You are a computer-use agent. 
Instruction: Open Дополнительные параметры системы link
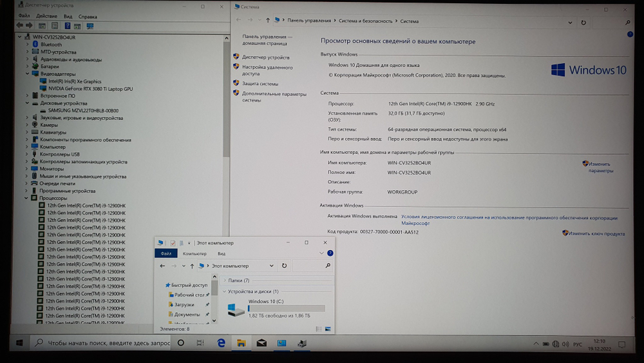click(274, 97)
